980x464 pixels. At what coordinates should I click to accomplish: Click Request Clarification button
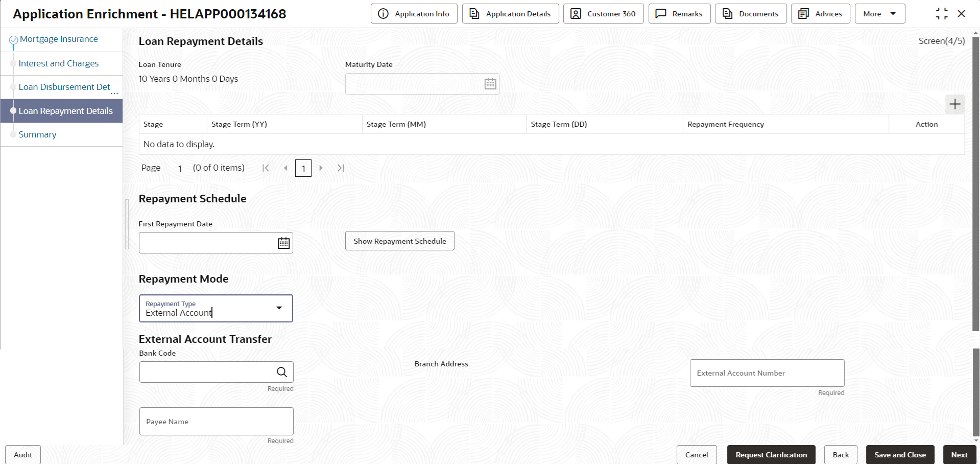[771, 455]
